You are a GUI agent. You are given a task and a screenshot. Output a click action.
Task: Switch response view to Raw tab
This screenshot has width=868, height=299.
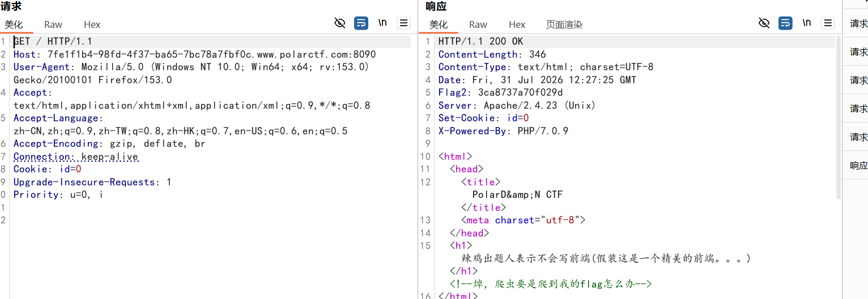(x=478, y=24)
